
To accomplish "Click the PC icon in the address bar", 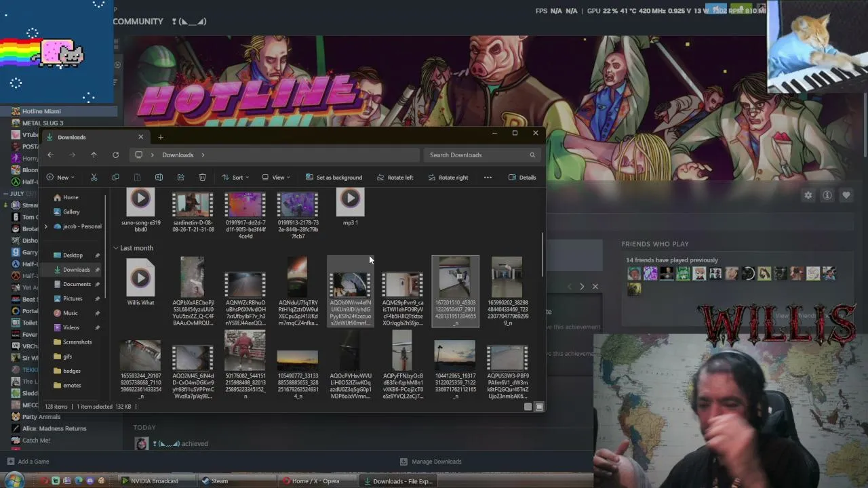I will 138,155.
